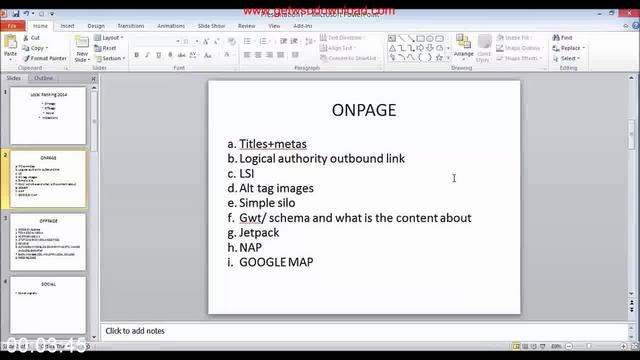This screenshot has height=360, width=640.
Task: Open the Layout dropdown
Action: click(109, 38)
